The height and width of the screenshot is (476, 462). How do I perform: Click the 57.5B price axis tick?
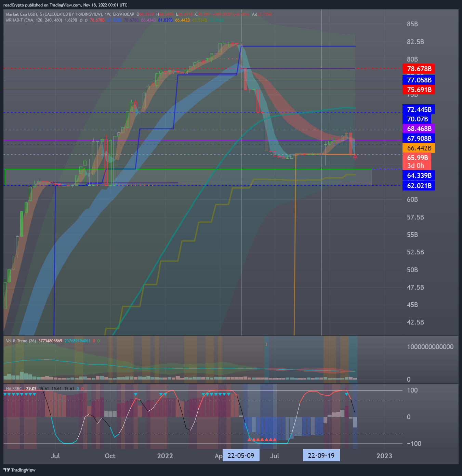coord(415,217)
